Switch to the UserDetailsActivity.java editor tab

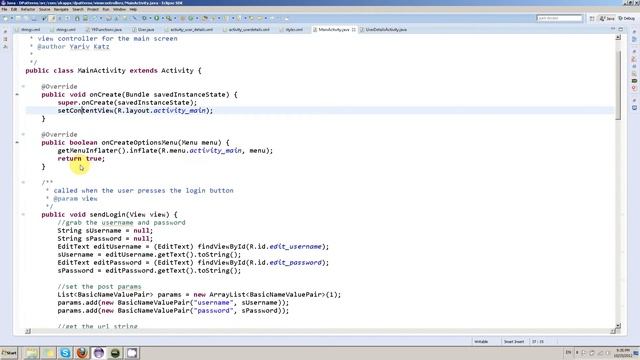[x=384, y=29]
